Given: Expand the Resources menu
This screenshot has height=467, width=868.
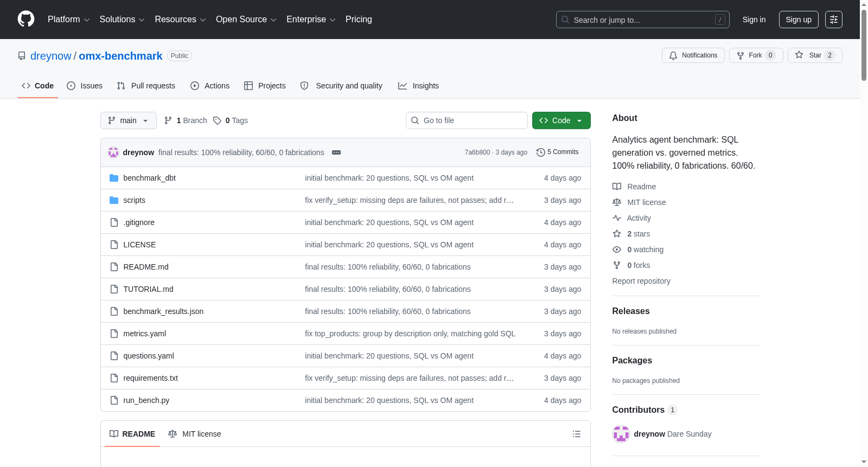Looking at the screenshot, I should 180,20.
